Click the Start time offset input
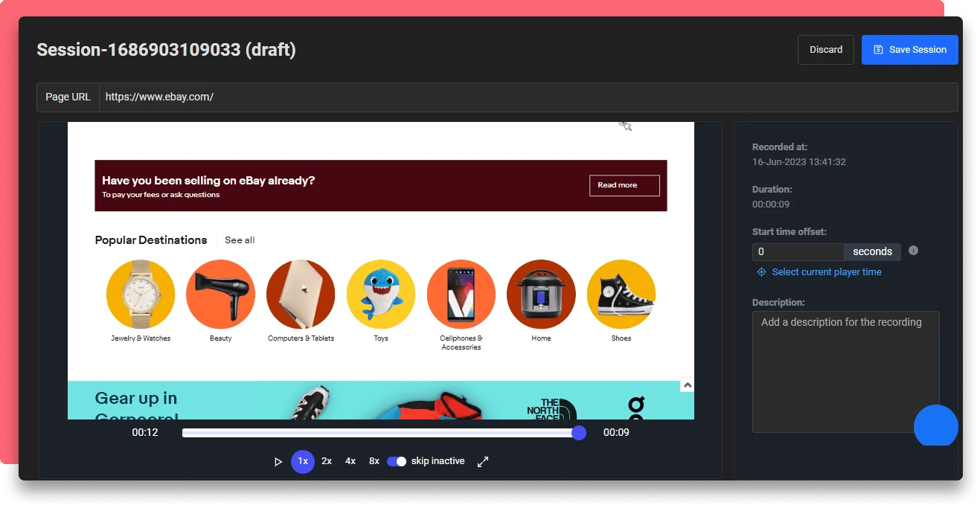 pyautogui.click(x=798, y=252)
